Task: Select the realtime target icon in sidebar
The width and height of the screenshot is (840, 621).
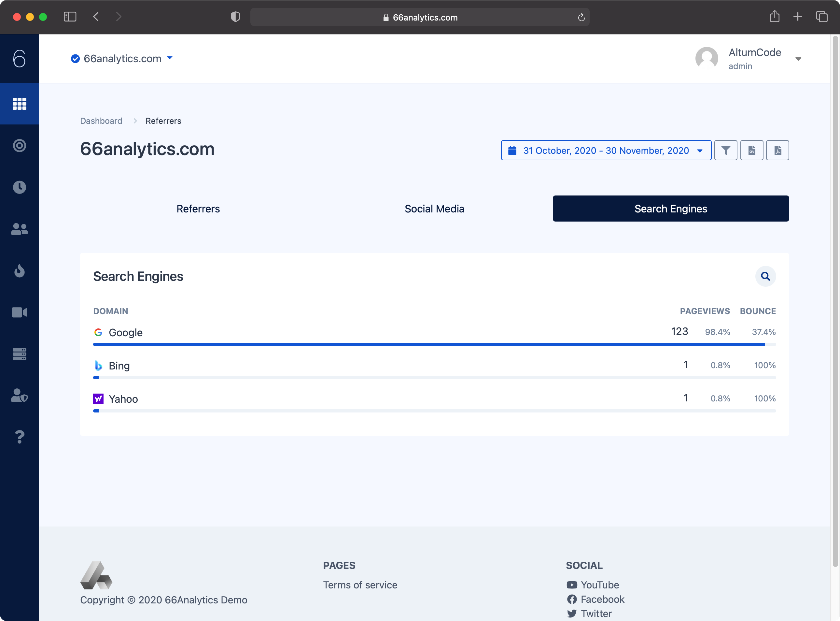Action: pyautogui.click(x=19, y=146)
